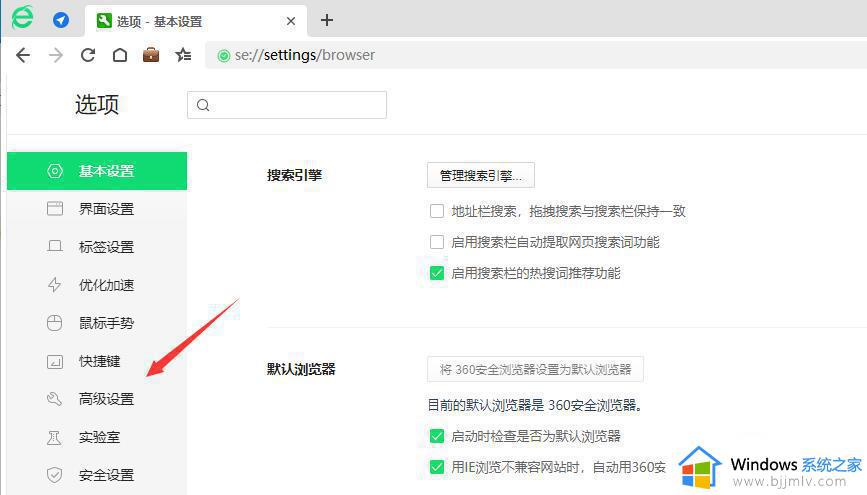
Task: Click the 实验室 flask icon
Action: [54, 437]
